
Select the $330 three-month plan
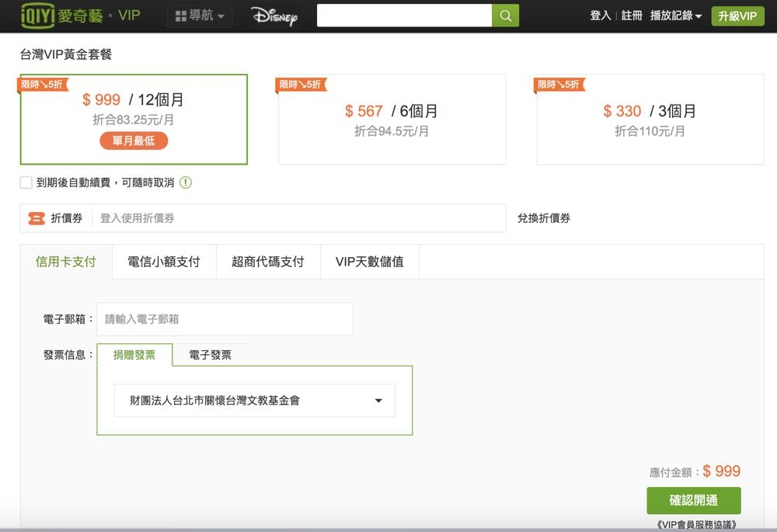coord(650,120)
